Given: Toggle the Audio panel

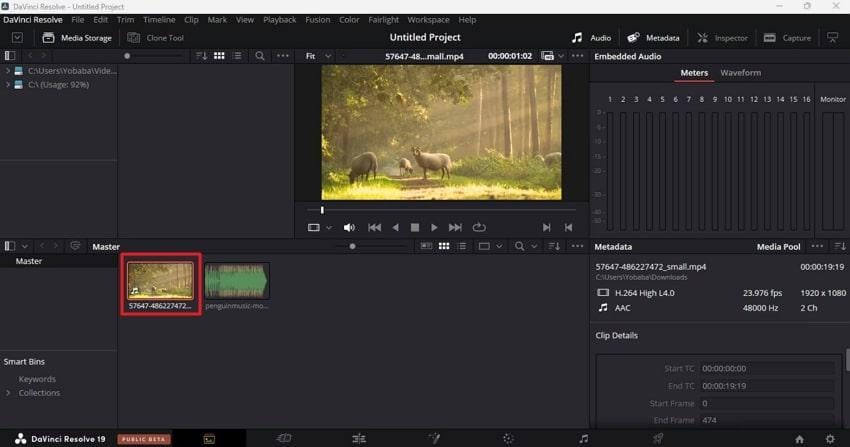Looking at the screenshot, I should [591, 38].
